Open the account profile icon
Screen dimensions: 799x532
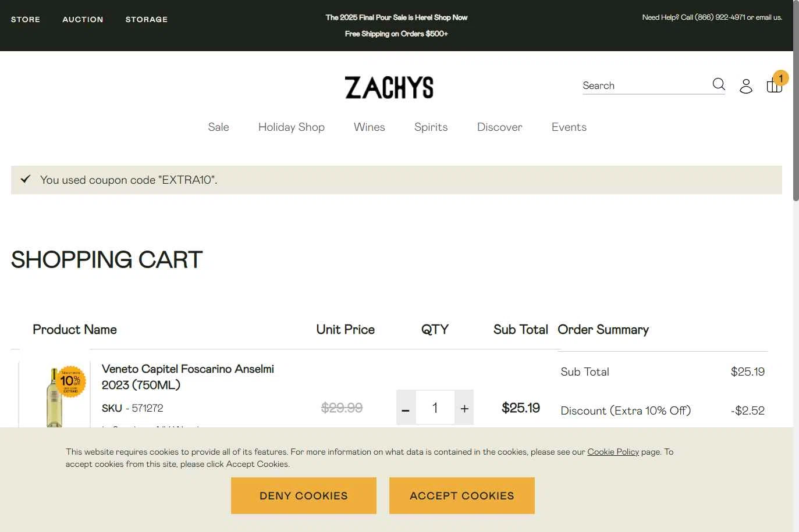pyautogui.click(x=746, y=86)
